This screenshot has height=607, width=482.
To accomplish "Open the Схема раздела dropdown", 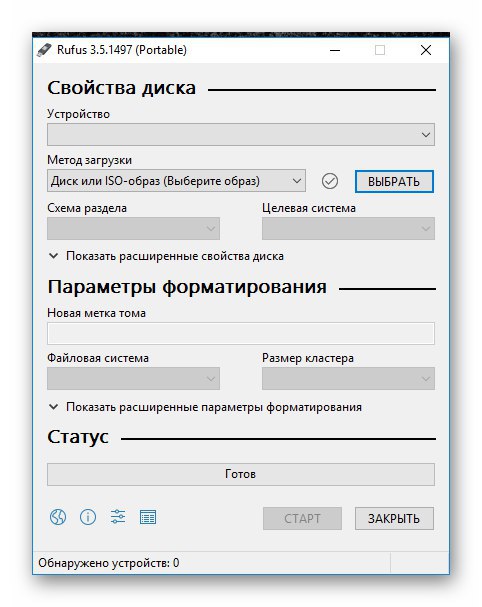I will point(134,228).
